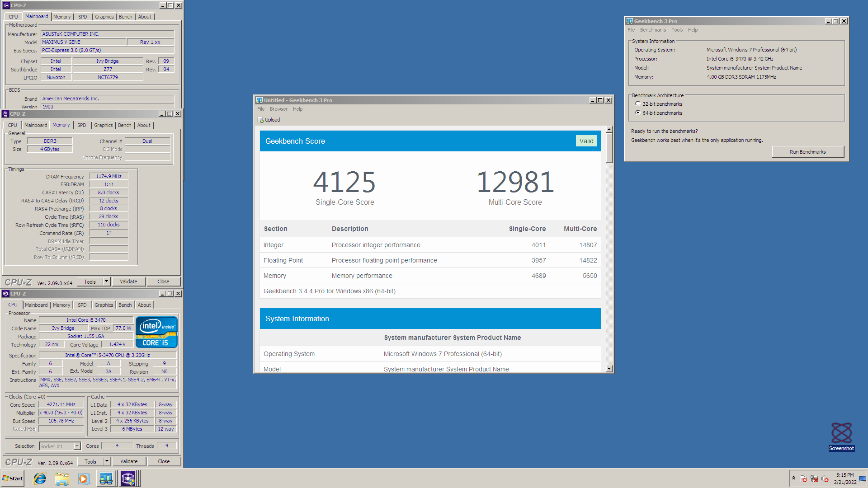Open the Graphics tab in Memory CPU-Z window
868x488 pixels.
pyautogui.click(x=103, y=125)
